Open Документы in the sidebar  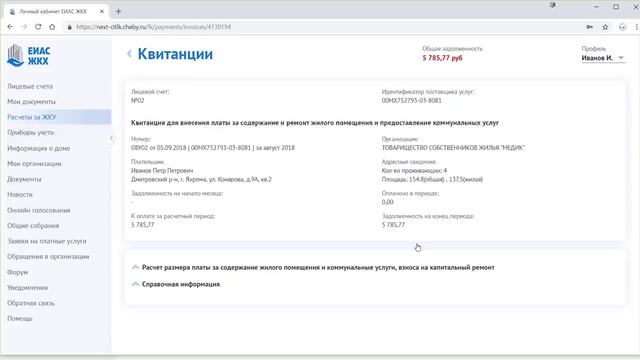point(24,179)
